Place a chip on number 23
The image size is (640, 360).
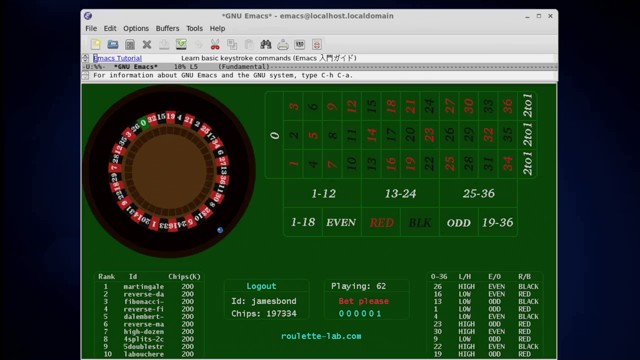point(430,135)
